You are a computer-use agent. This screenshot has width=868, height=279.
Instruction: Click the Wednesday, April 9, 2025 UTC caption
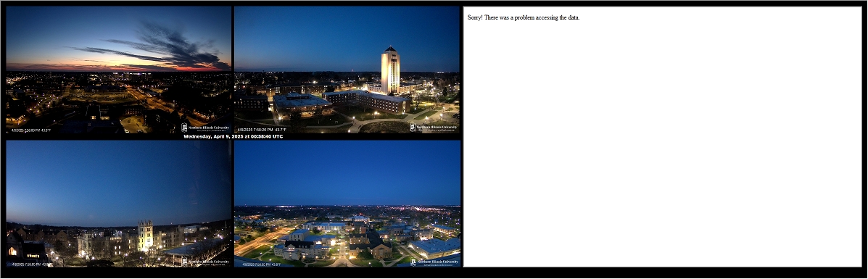point(233,136)
